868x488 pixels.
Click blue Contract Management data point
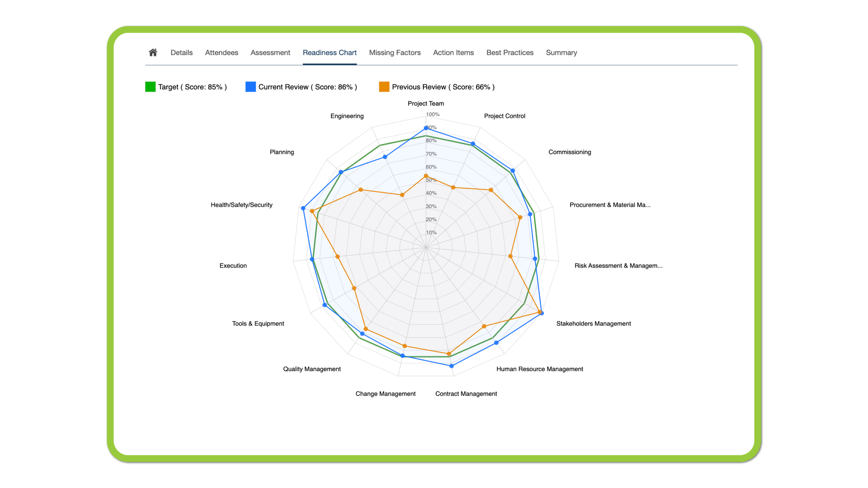click(x=452, y=366)
